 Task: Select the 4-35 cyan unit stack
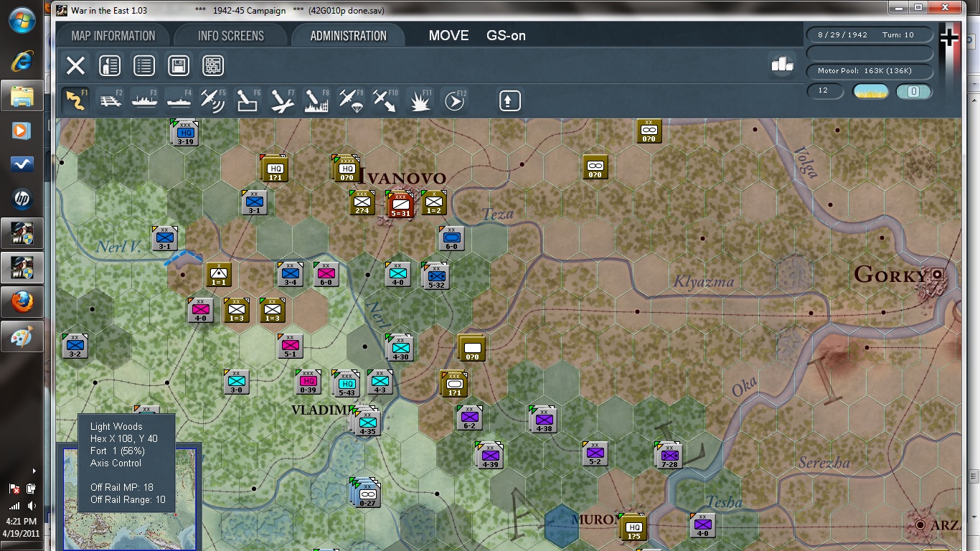(367, 423)
